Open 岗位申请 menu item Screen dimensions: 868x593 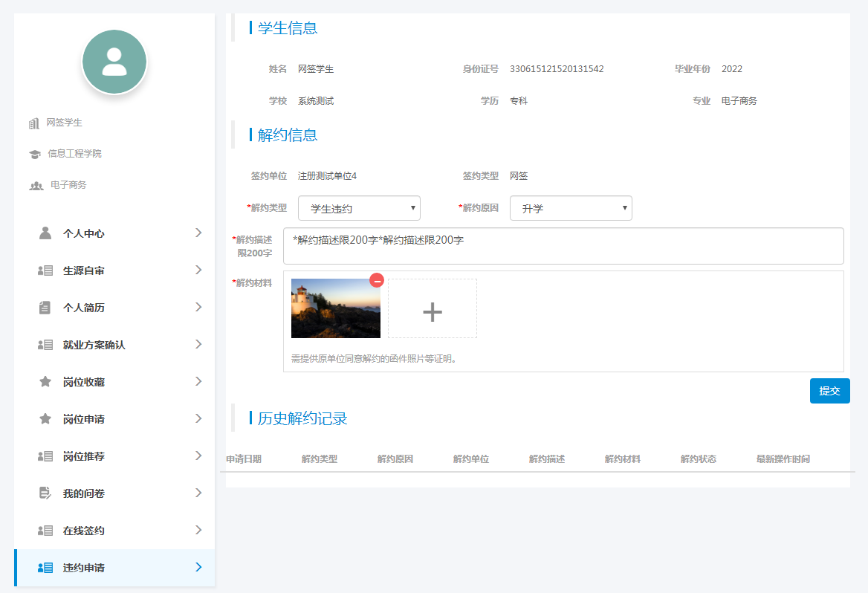pyautogui.click(x=114, y=418)
